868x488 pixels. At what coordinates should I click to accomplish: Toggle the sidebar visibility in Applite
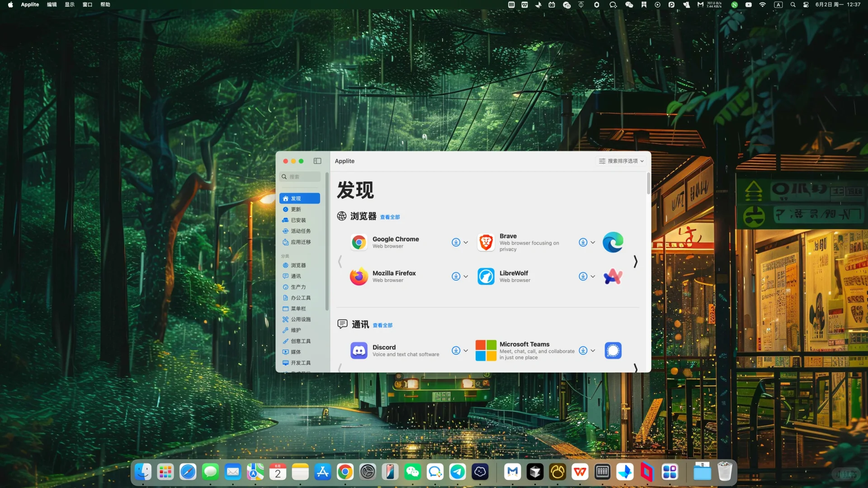tap(317, 161)
